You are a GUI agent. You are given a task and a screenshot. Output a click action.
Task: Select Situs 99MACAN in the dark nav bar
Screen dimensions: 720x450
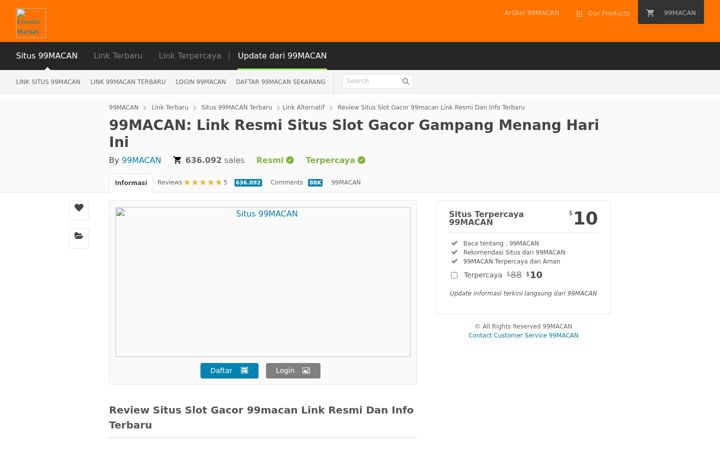46,56
